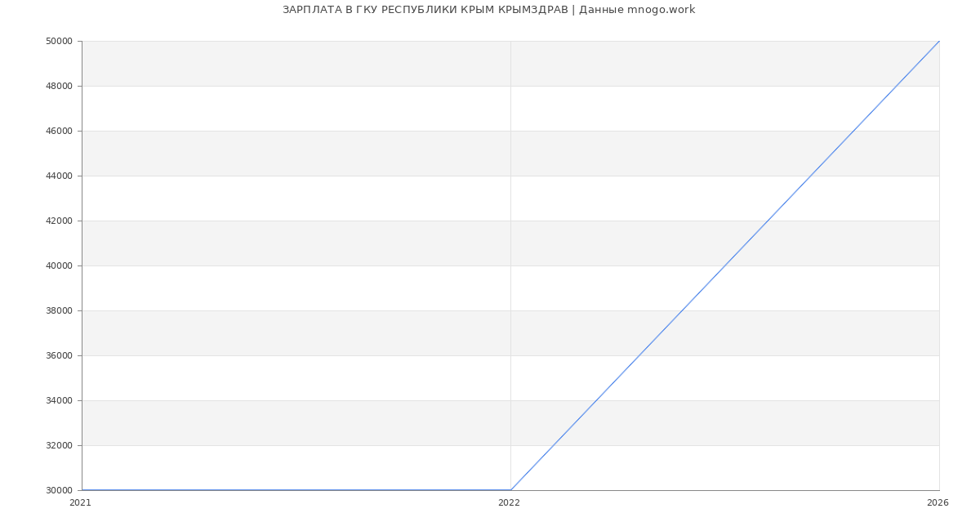This screenshot has height=531, width=980.
Task: Click the 30000 y-axis label
Action: coord(60,490)
